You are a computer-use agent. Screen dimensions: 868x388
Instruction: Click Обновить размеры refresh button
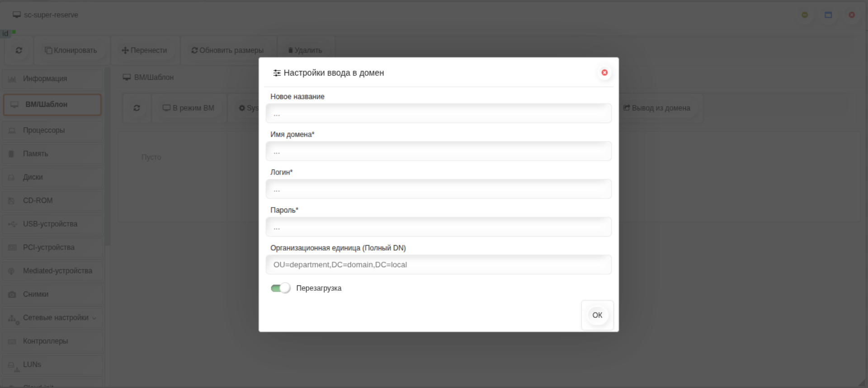click(x=227, y=50)
